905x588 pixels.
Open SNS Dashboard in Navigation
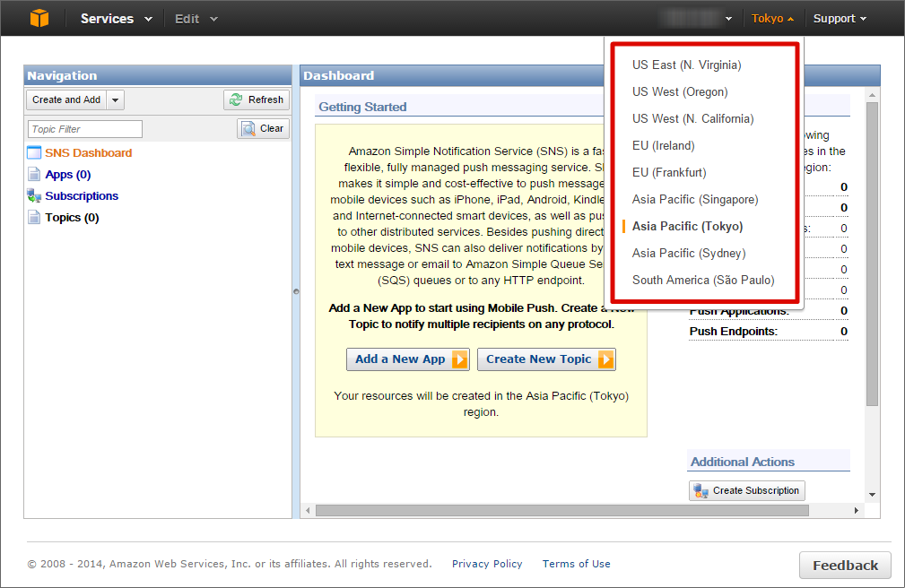click(x=88, y=153)
